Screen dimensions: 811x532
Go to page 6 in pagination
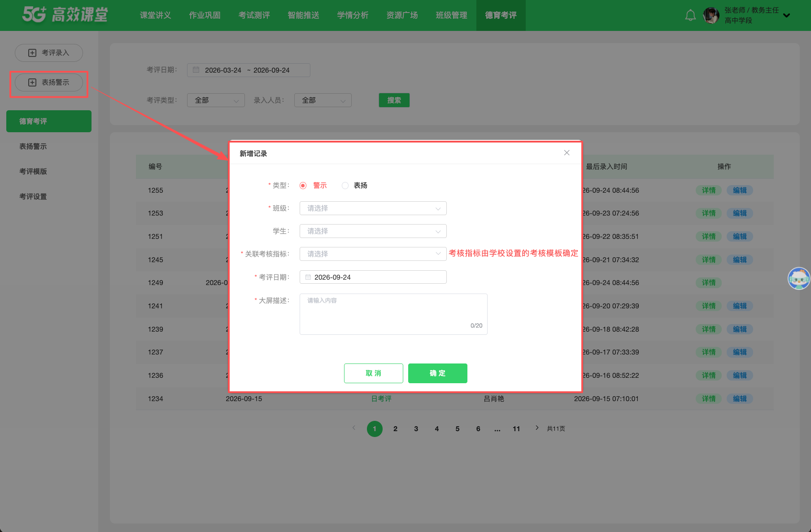click(x=478, y=429)
